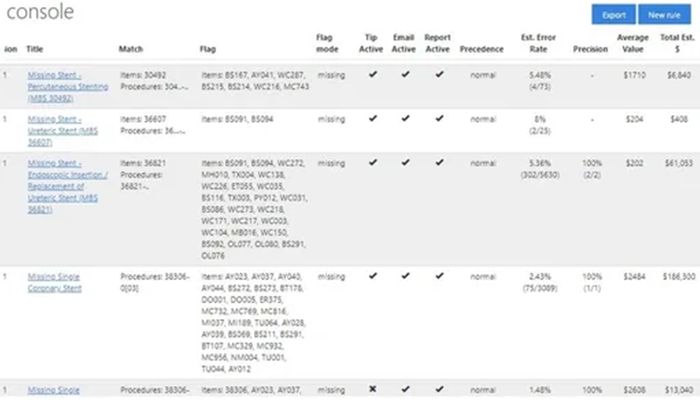
Task: Create a rule with New rule button
Action: pos(664,15)
